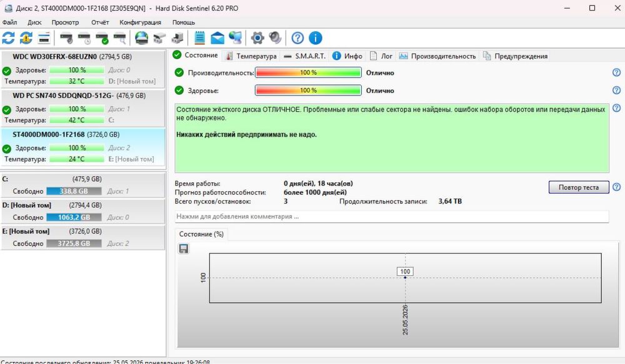Screen dimensions: 625x364
Task: Click the более 1000 дня(ей) forecast value
Action: click(x=315, y=192)
